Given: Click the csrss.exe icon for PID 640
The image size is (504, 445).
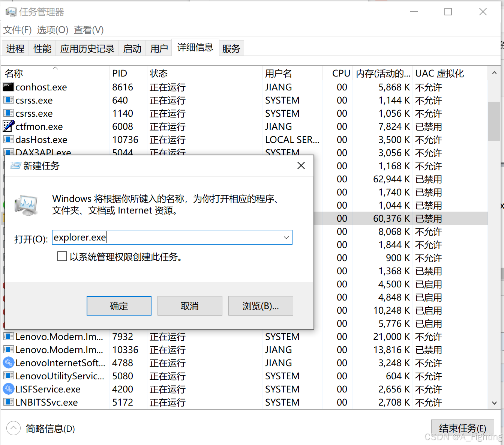Looking at the screenshot, I should point(8,100).
